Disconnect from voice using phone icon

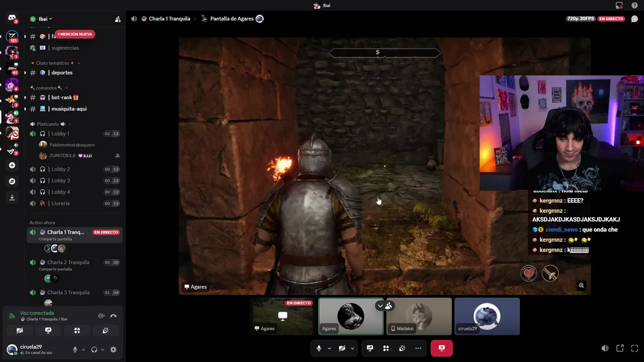pyautogui.click(x=113, y=316)
